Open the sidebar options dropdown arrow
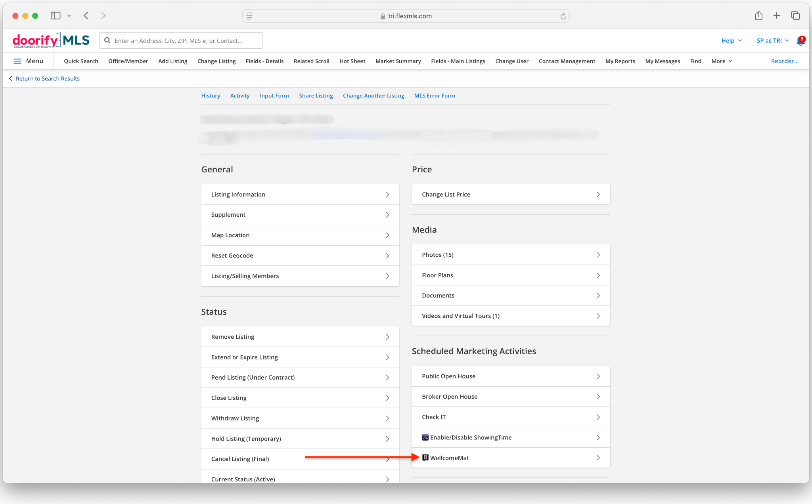 [69, 16]
